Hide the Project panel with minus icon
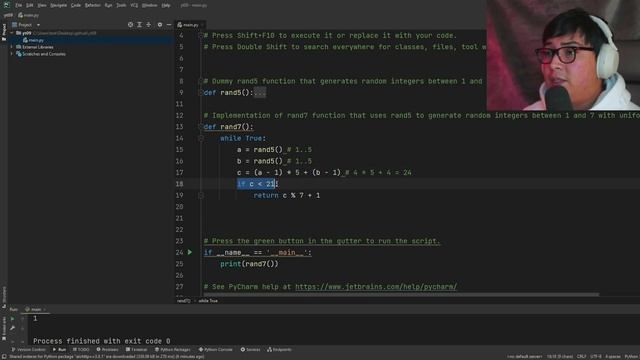Viewport: 640px width, 360px height. 169,25
